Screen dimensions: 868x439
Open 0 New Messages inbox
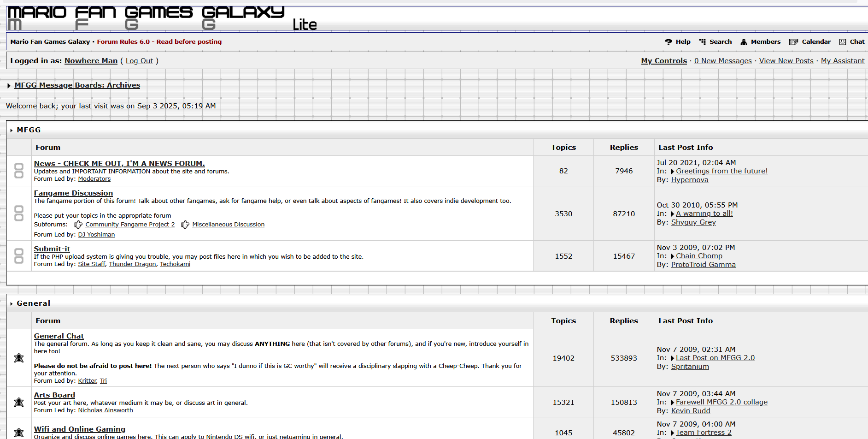point(723,61)
